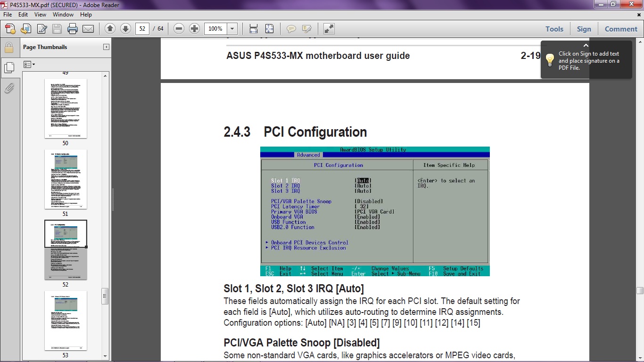The height and width of the screenshot is (362, 644).
Task: Open the View menu
Action: pos(40,15)
